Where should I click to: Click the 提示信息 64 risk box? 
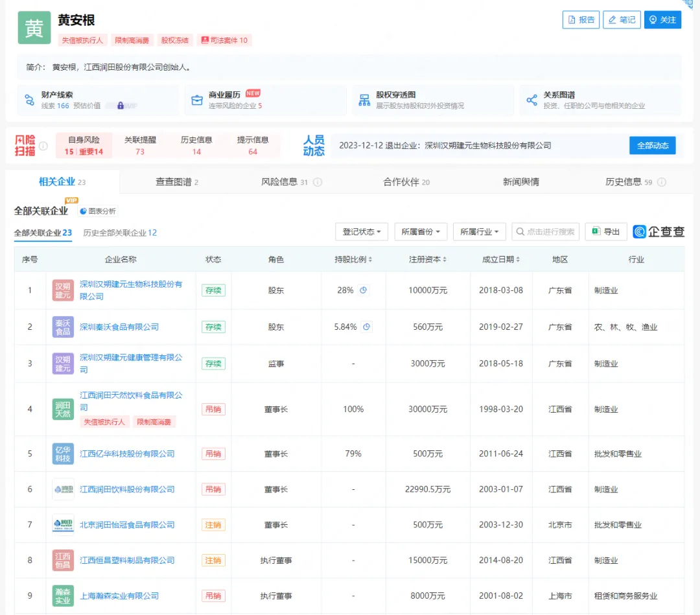tap(253, 146)
